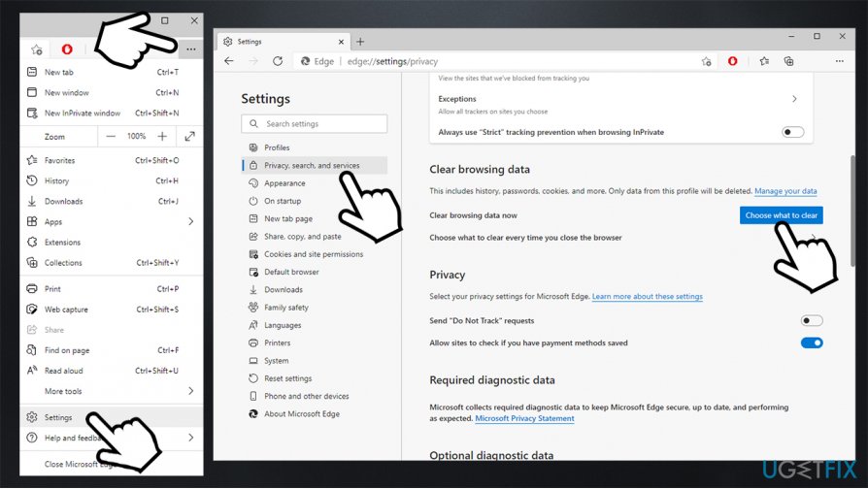Close the Settings tab
The width and height of the screenshot is (868, 489).
click(x=341, y=42)
